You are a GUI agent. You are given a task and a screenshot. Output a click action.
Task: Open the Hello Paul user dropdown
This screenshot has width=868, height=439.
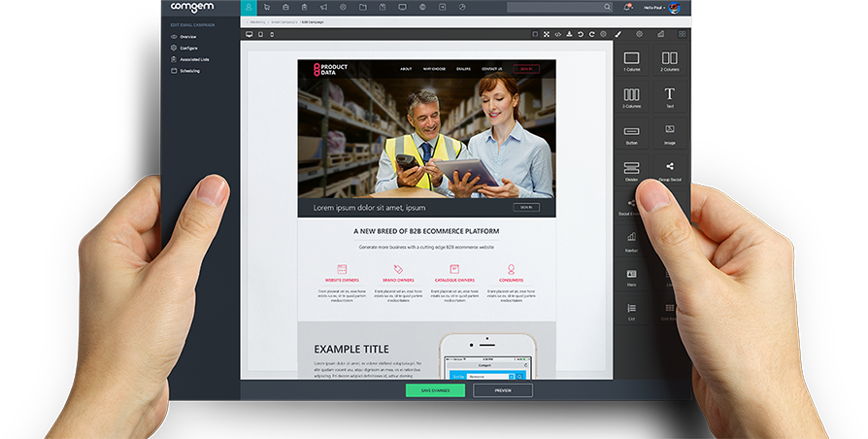[x=654, y=8]
